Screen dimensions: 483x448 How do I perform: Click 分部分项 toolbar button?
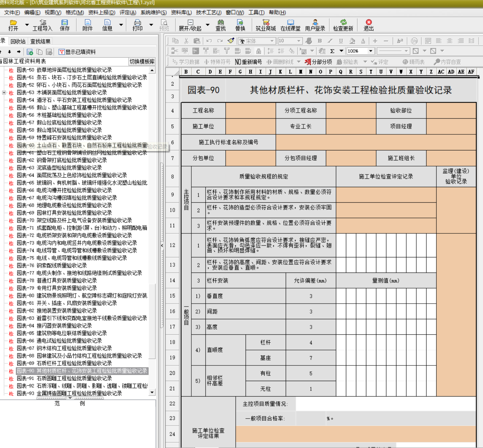tap(318, 62)
